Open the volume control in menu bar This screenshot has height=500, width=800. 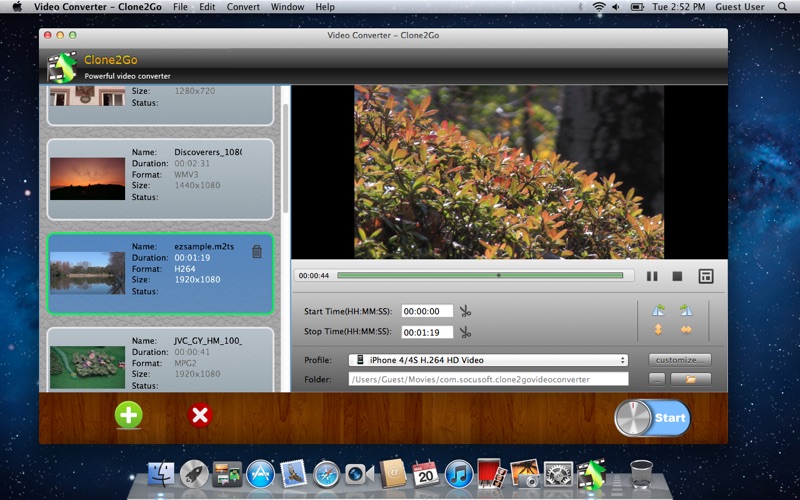(x=616, y=7)
